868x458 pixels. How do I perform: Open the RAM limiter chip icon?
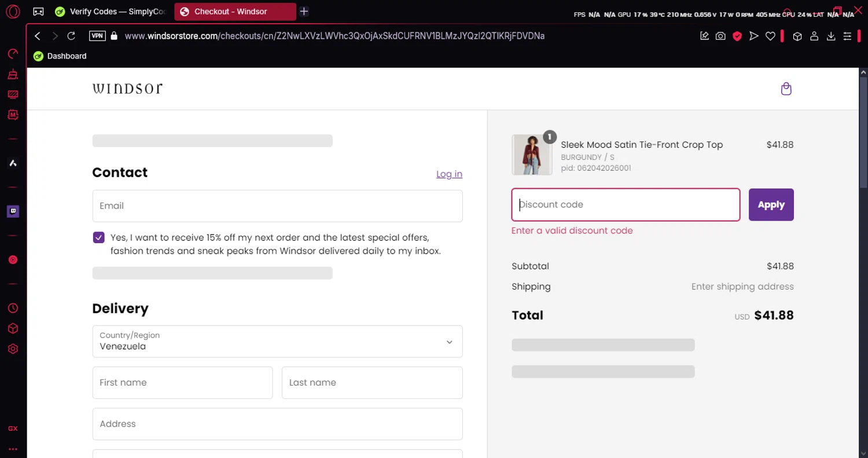point(13,115)
